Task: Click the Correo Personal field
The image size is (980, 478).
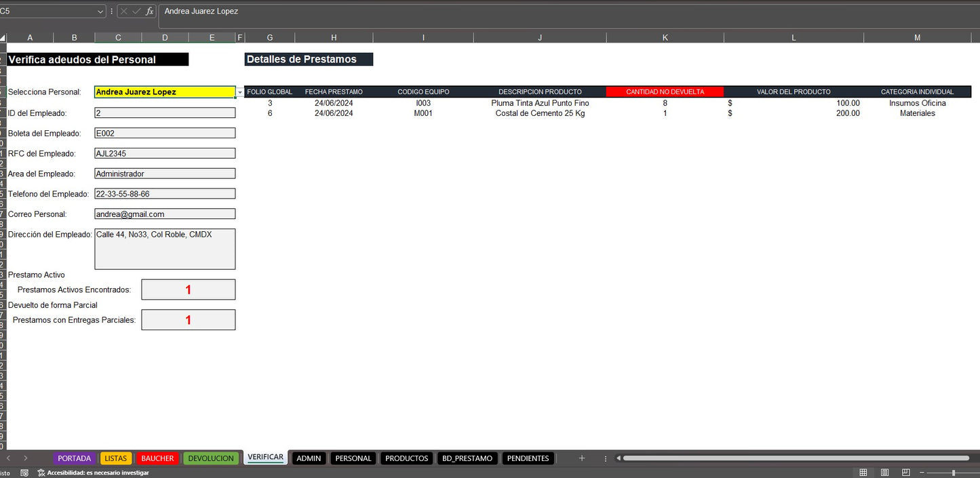Action: [x=165, y=214]
